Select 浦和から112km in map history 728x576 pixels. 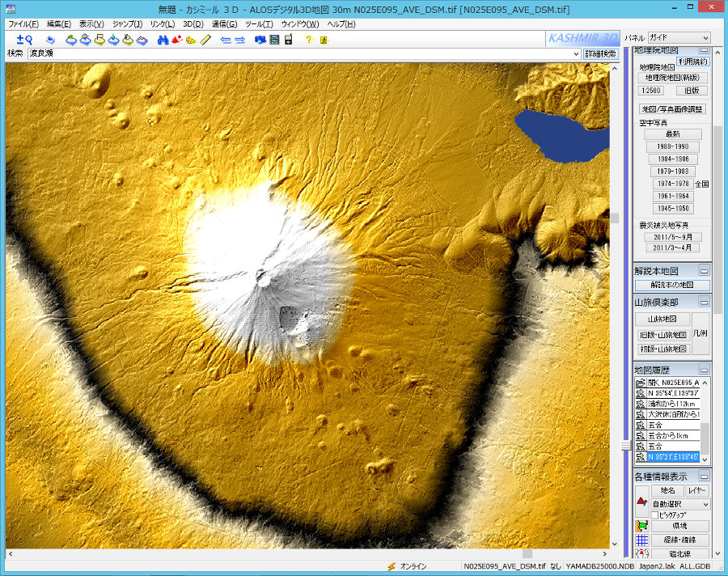(x=671, y=403)
